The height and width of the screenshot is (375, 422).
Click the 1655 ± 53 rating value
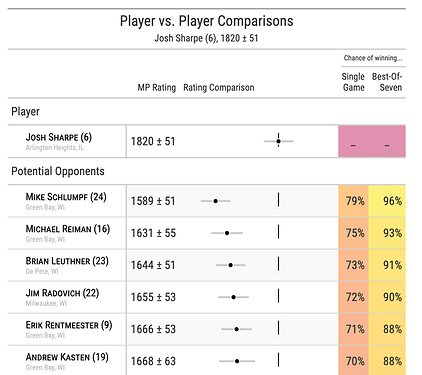click(x=153, y=297)
